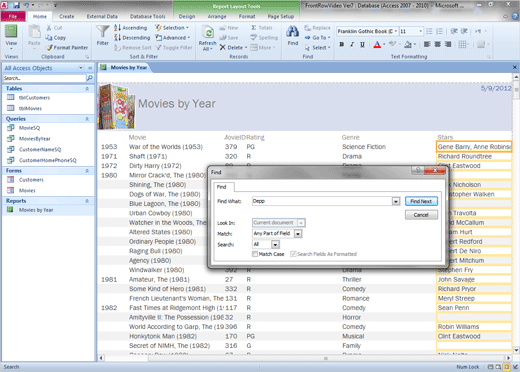Image resolution: width=520 pixels, height=372 pixels.
Task: Switch to the Page Setup tab
Action: click(x=281, y=16)
